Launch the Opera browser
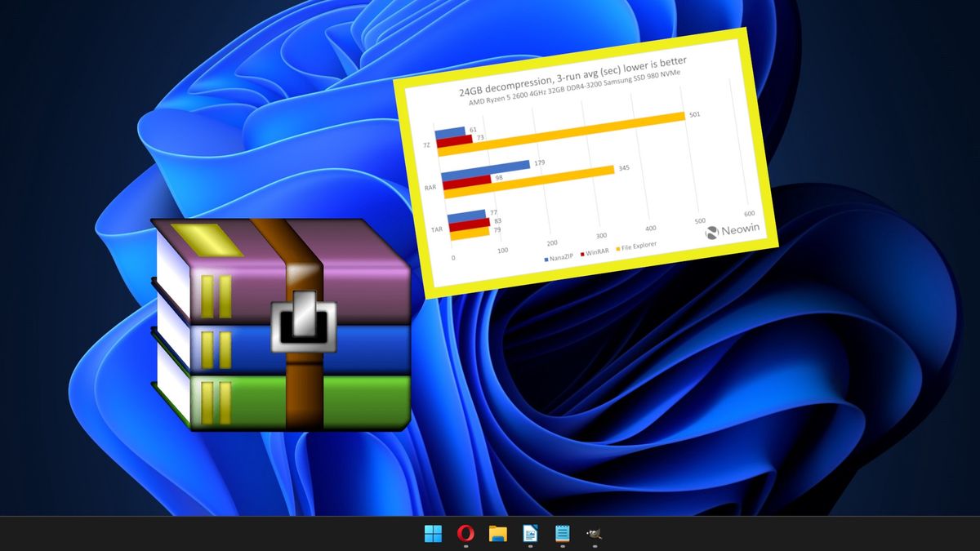 tap(465, 534)
